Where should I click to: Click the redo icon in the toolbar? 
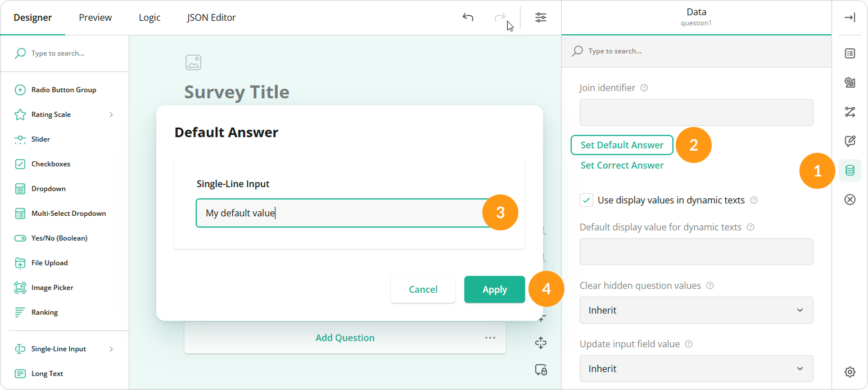click(500, 17)
